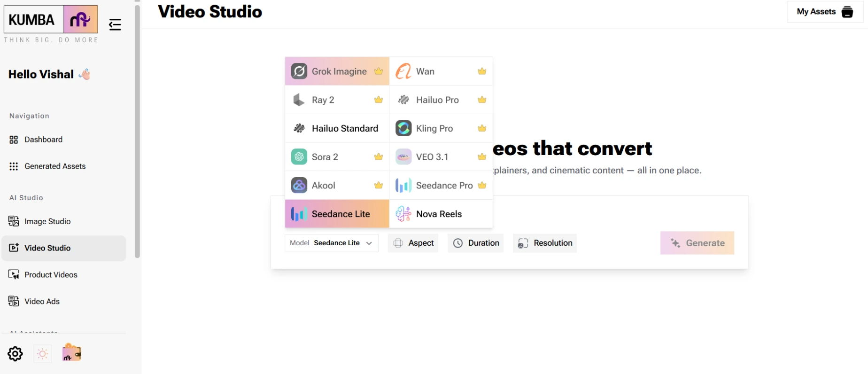Viewport: 868px width, 374px height.
Task: Toggle light theme sun icon
Action: 43,353
